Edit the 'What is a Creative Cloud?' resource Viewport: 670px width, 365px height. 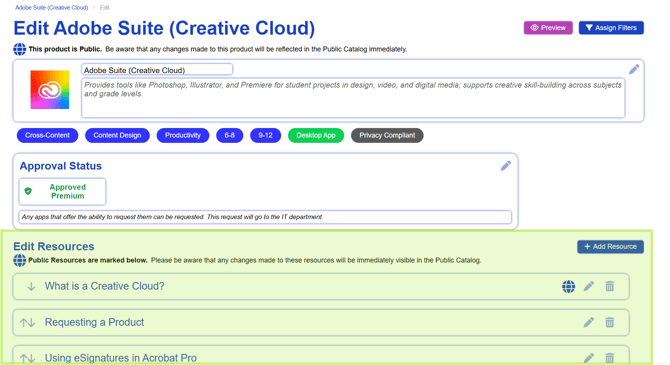[x=589, y=286]
